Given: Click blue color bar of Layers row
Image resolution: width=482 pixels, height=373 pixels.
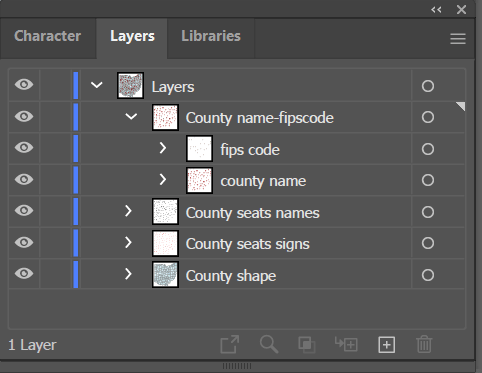Looking at the screenshot, I should pyautogui.click(x=76, y=85).
